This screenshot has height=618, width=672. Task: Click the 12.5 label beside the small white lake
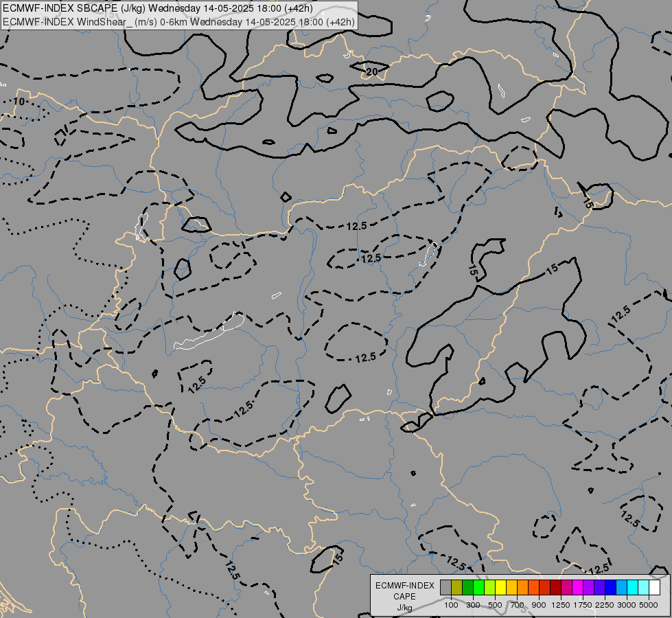click(371, 258)
